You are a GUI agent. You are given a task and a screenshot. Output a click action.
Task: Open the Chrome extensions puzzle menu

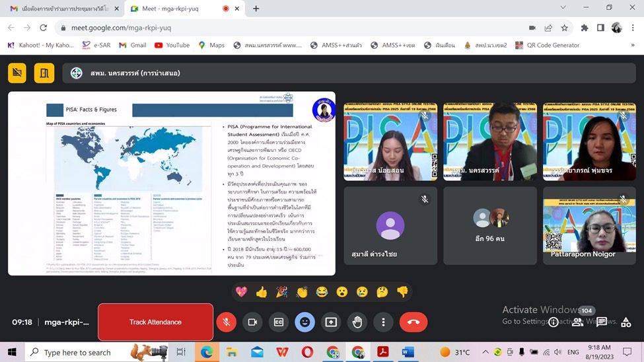(x=585, y=28)
